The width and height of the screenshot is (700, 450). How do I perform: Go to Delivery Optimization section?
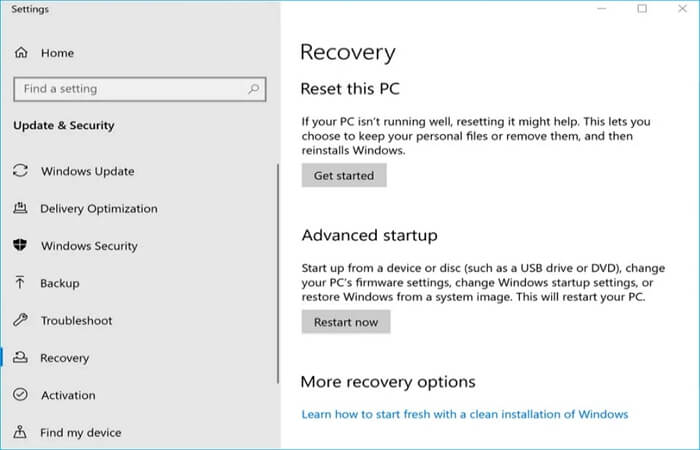[x=98, y=209]
